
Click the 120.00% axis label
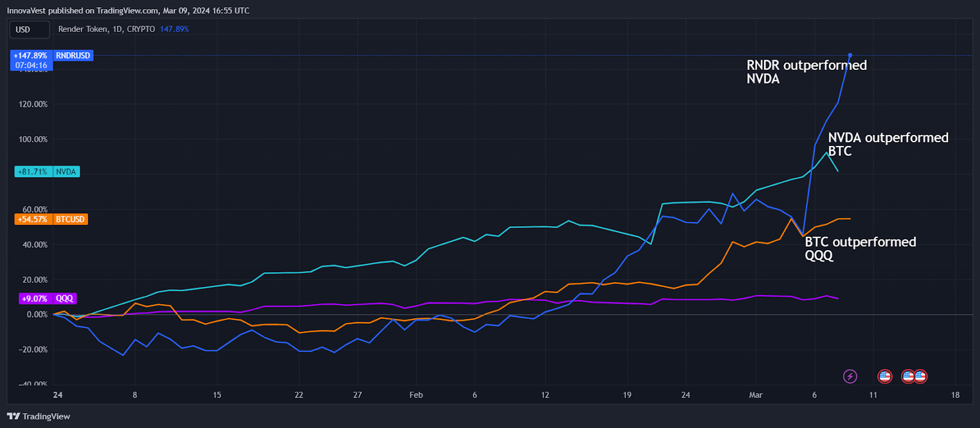(x=33, y=104)
